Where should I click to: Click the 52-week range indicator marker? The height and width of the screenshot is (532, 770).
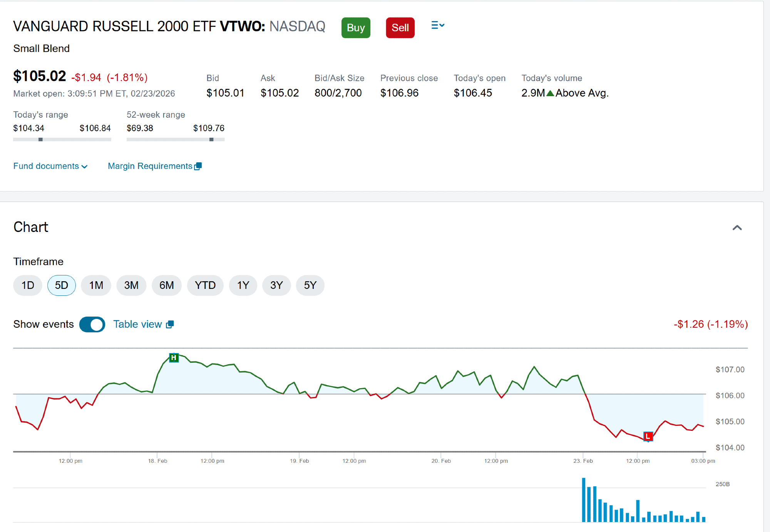coord(211,140)
